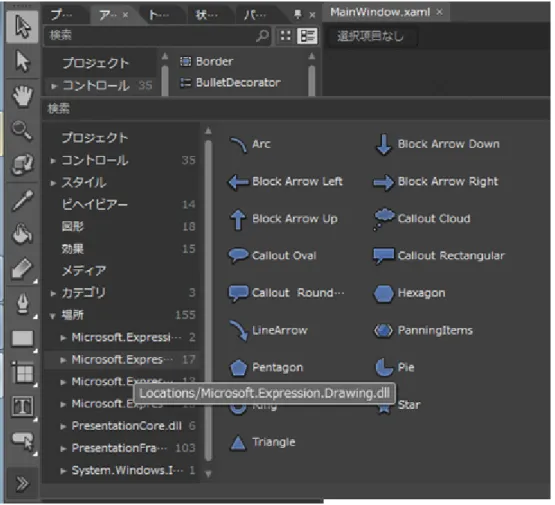The image size is (555, 505).
Task: Choose the Pie shape
Action: [x=395, y=367]
